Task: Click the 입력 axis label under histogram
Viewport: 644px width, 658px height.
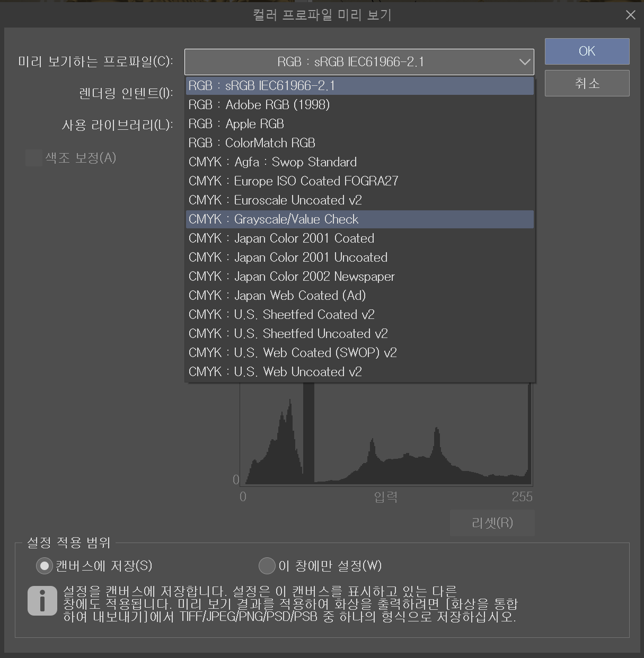Action: [x=385, y=497]
